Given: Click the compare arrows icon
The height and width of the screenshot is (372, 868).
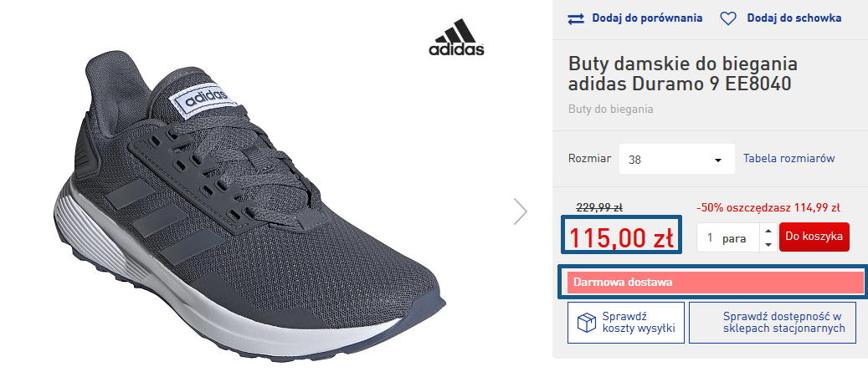Looking at the screenshot, I should 576,18.
